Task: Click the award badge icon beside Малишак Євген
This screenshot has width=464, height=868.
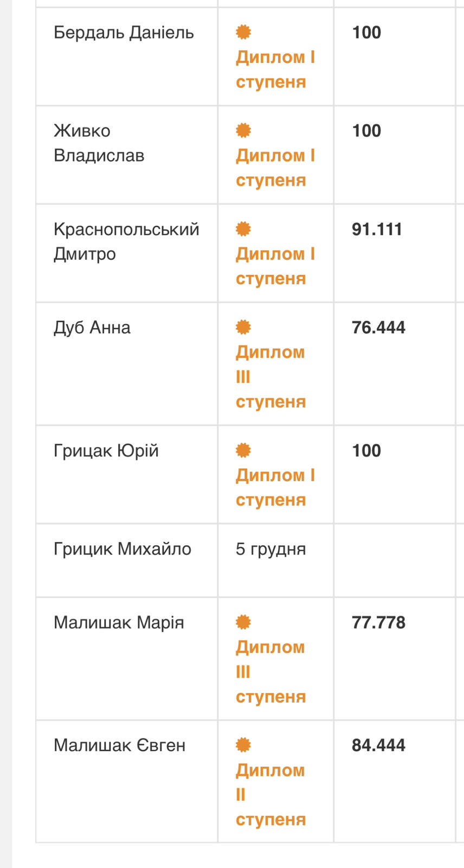Action: pos(243,745)
